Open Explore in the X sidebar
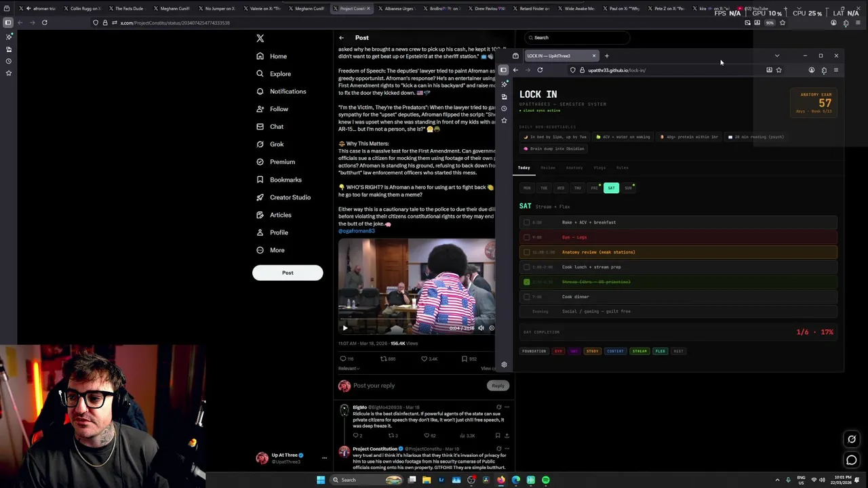Image resolution: width=868 pixels, height=488 pixels. 273,74
